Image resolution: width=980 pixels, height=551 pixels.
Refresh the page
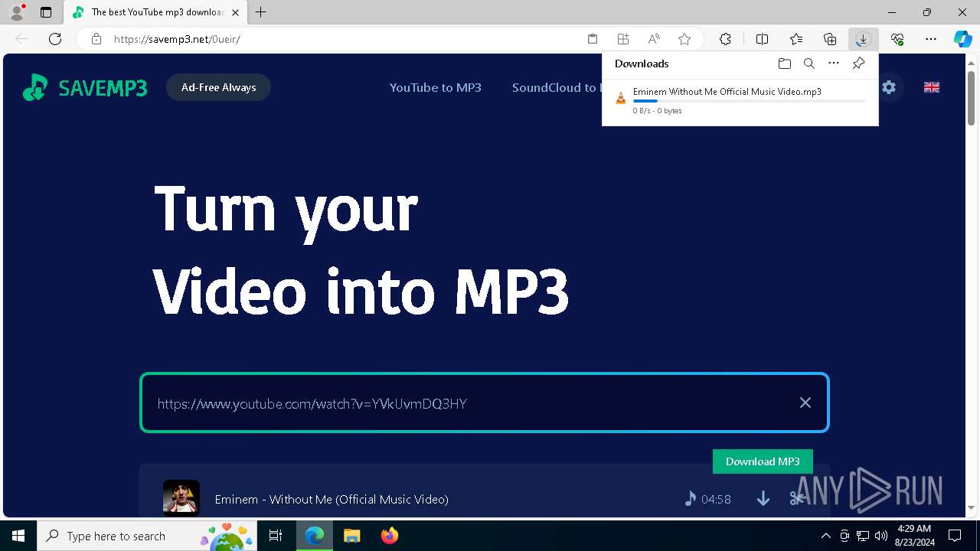[55, 39]
